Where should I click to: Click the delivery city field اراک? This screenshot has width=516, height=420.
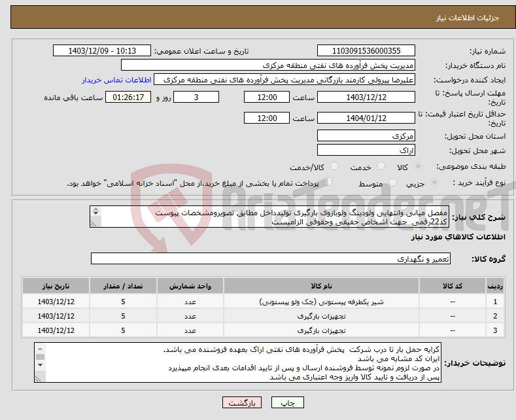point(366,150)
